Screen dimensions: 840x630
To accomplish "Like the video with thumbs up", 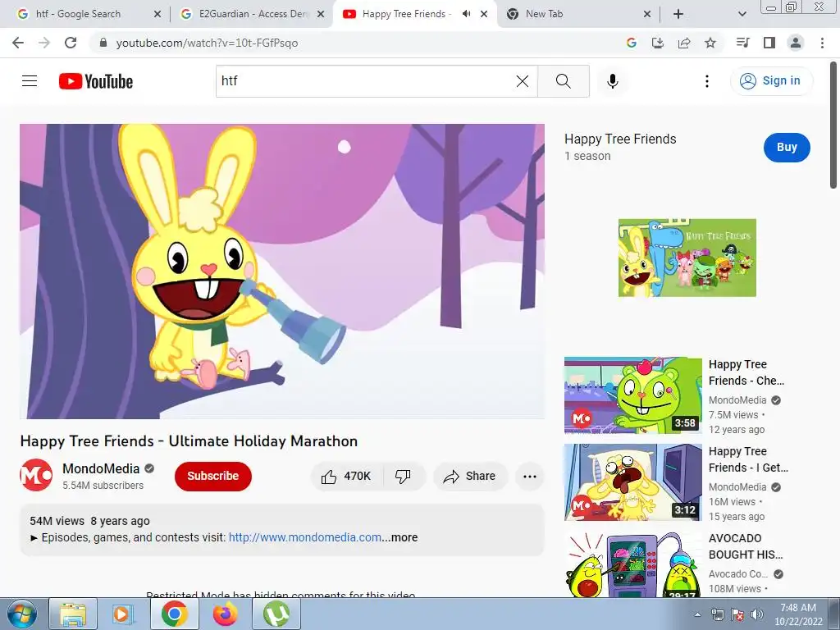I will pos(346,477).
